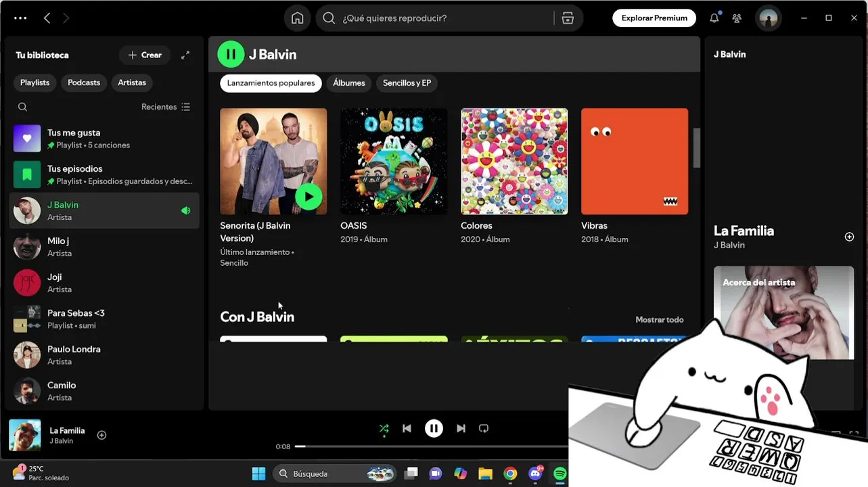Pause playback in the player bar
The width and height of the screenshot is (868, 487).
click(x=434, y=428)
